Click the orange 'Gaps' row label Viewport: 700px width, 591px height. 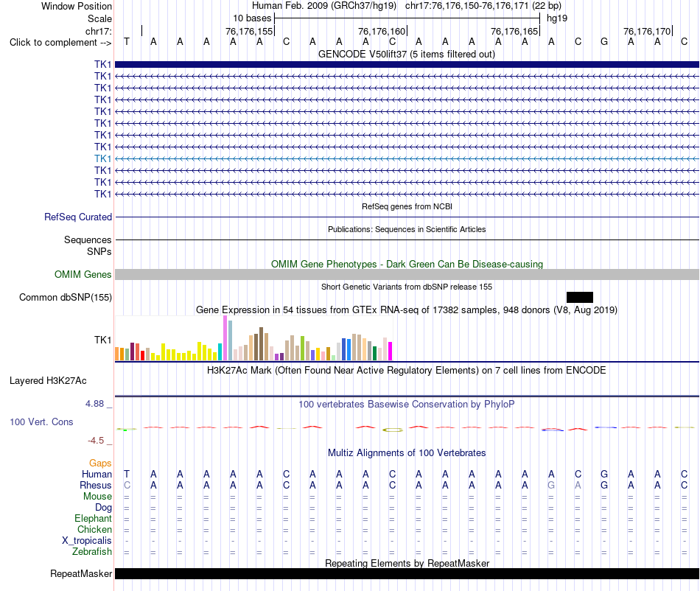(x=100, y=463)
